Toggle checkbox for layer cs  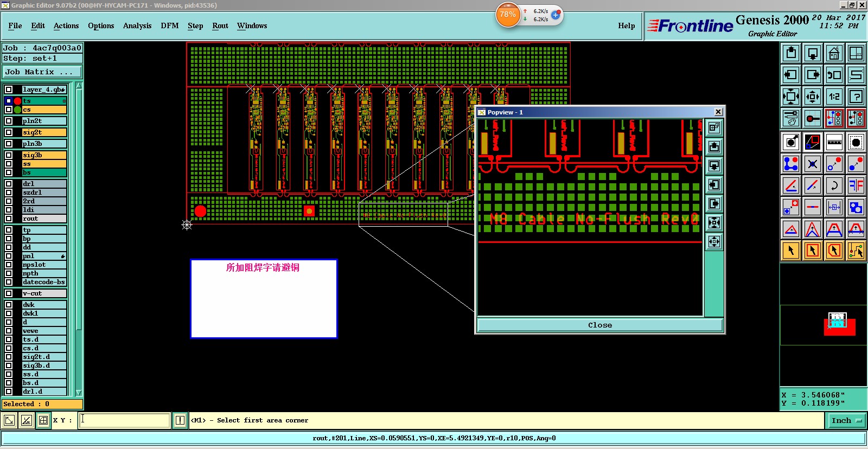click(9, 110)
